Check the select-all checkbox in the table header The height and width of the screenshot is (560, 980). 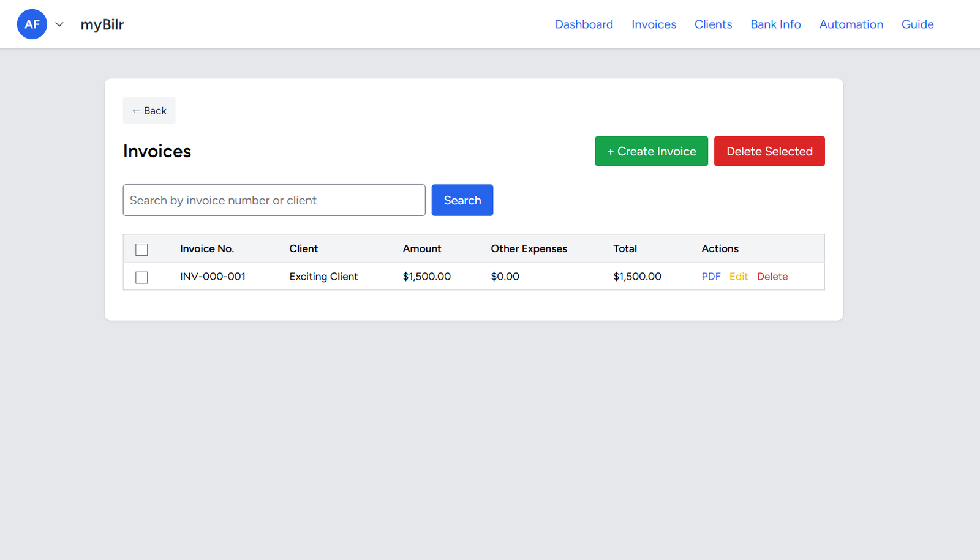point(141,249)
